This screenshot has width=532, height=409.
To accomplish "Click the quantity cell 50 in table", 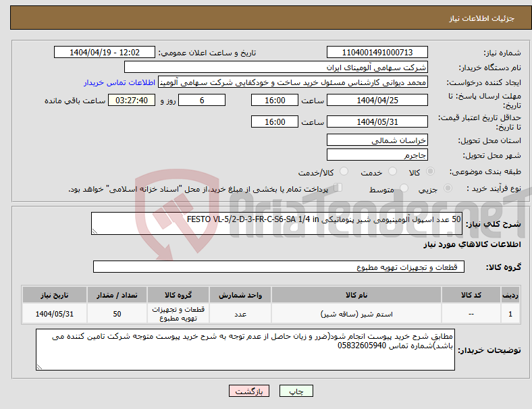I will [117, 314].
